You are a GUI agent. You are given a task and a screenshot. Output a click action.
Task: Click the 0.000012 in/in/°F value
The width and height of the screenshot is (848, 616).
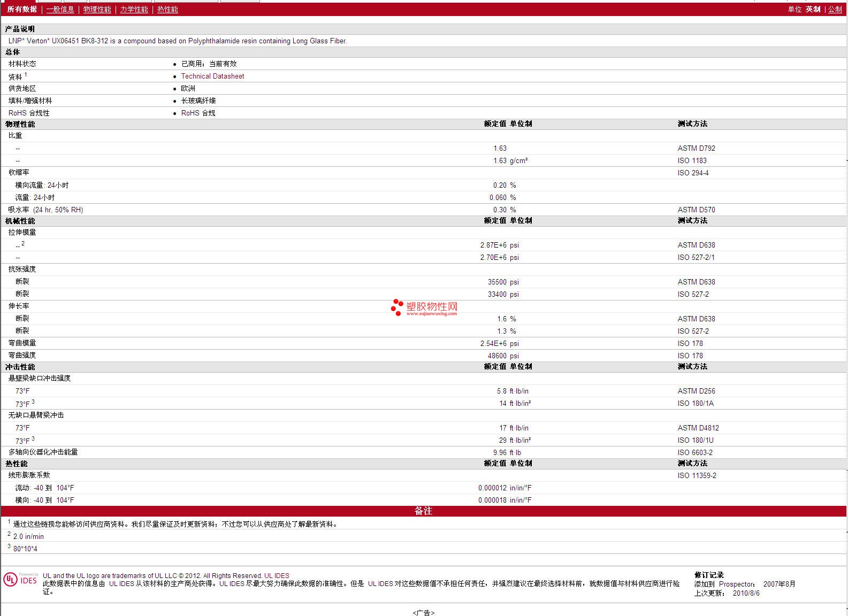[505, 488]
